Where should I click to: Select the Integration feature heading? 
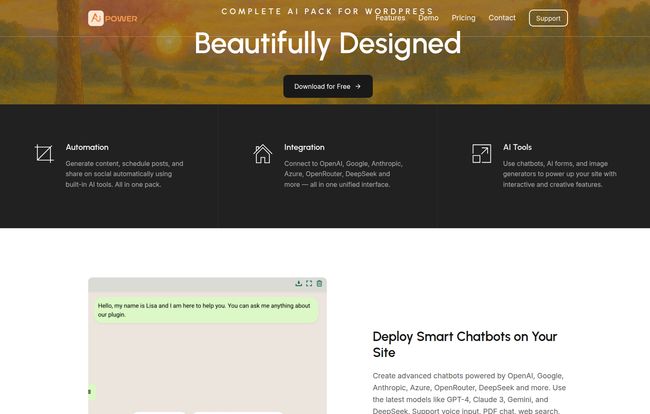pos(304,147)
